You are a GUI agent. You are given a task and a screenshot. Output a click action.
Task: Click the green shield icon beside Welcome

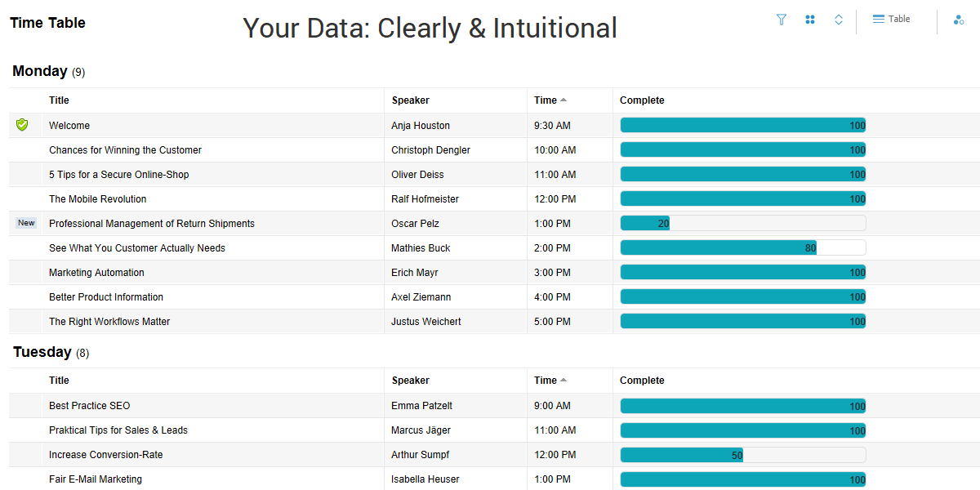[22, 125]
